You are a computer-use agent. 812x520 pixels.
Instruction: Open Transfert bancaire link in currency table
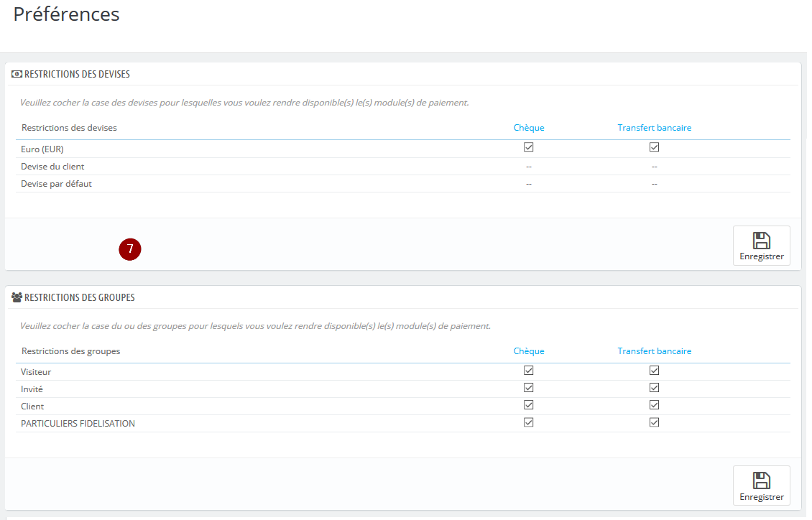click(654, 128)
